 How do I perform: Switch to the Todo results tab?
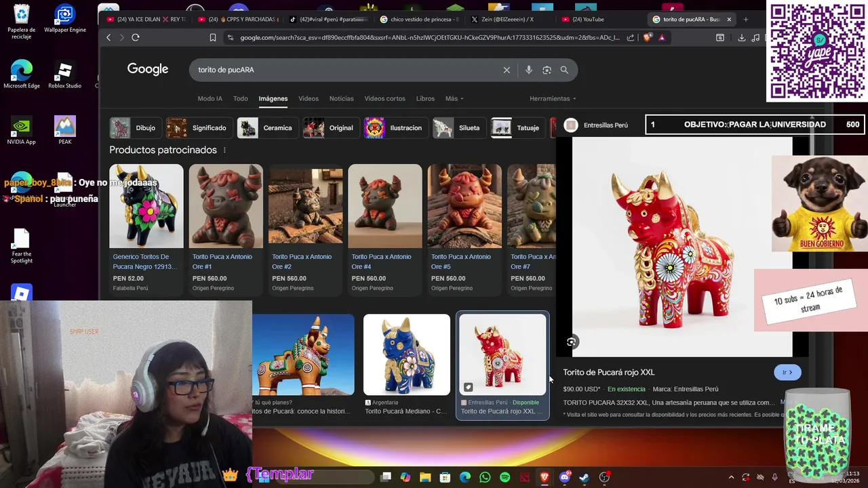tap(241, 98)
